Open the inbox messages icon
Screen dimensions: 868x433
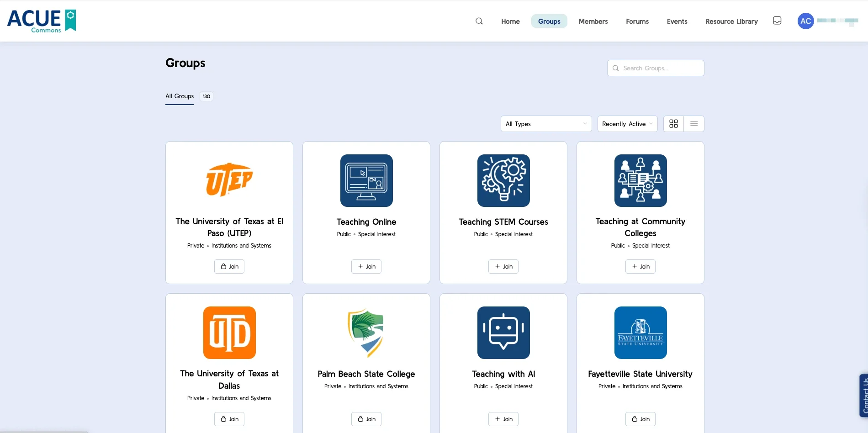tap(777, 21)
